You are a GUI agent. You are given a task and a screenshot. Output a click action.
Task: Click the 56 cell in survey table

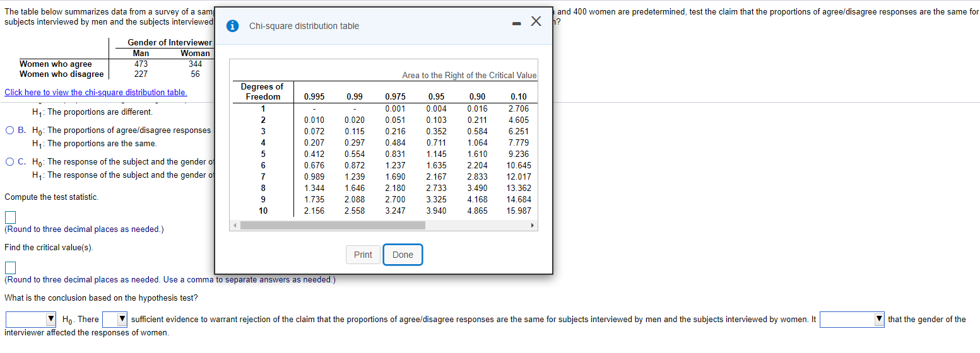pos(195,74)
